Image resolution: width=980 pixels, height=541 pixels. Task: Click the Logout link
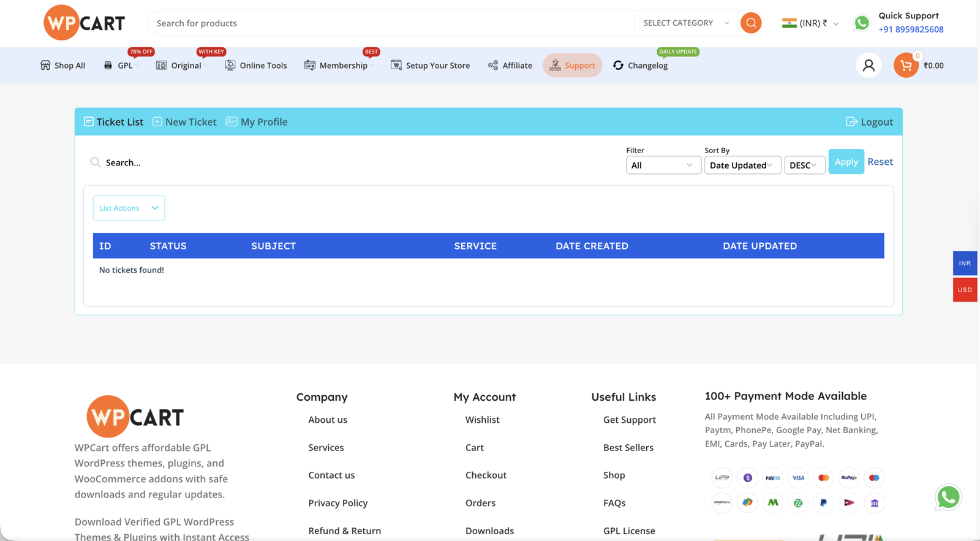click(869, 122)
